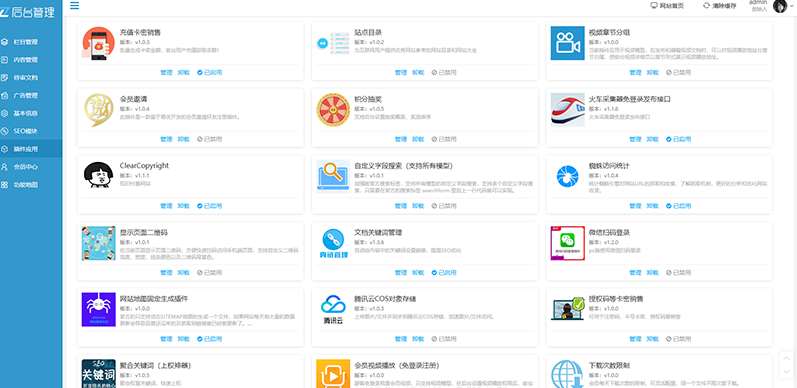Click the 会员视频播放（免登录注册）title
Image resolution: width=797 pixels, height=388 pixels.
[397, 366]
